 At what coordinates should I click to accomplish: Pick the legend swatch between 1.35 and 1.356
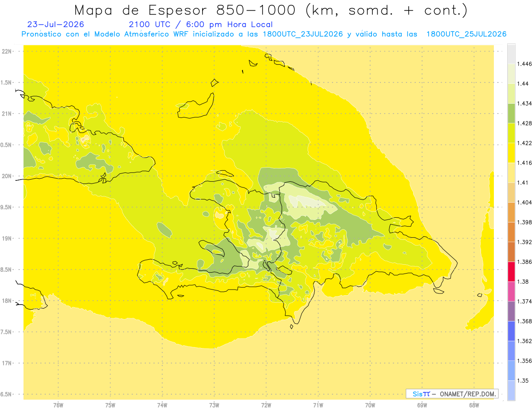511,370
